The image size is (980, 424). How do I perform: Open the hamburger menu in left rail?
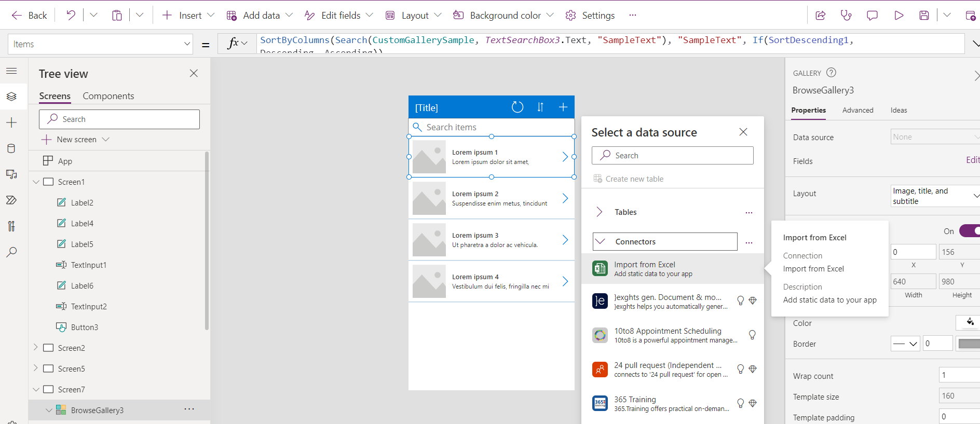[x=11, y=71]
